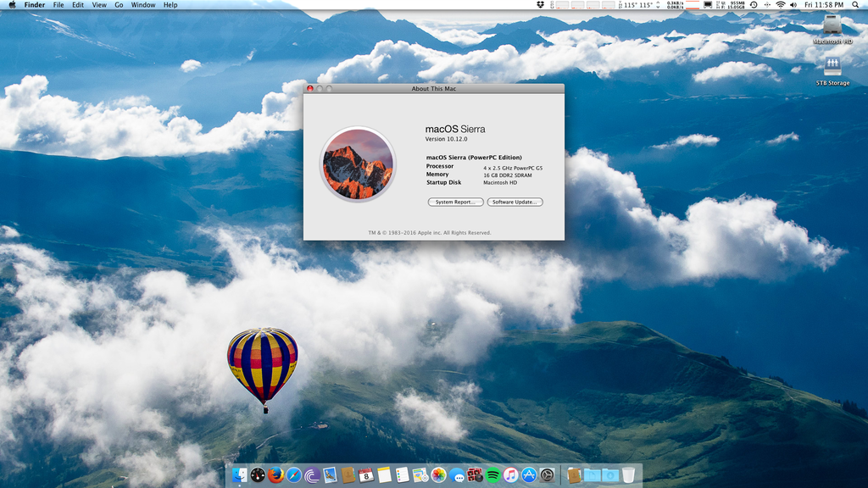Open the brown documents stack in Dock
The image size is (868, 488).
[574, 474]
